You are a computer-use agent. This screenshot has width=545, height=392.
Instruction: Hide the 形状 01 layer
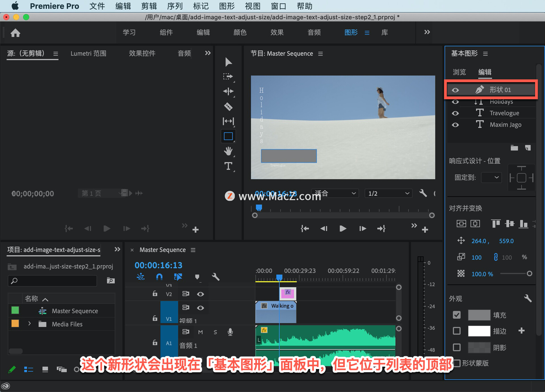pos(455,90)
